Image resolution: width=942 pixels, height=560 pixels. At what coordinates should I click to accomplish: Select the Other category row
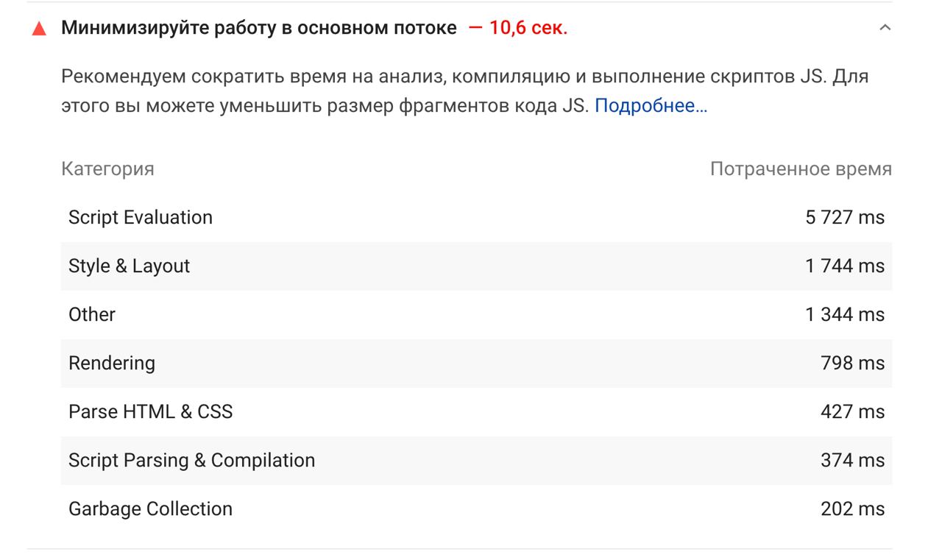click(x=476, y=315)
